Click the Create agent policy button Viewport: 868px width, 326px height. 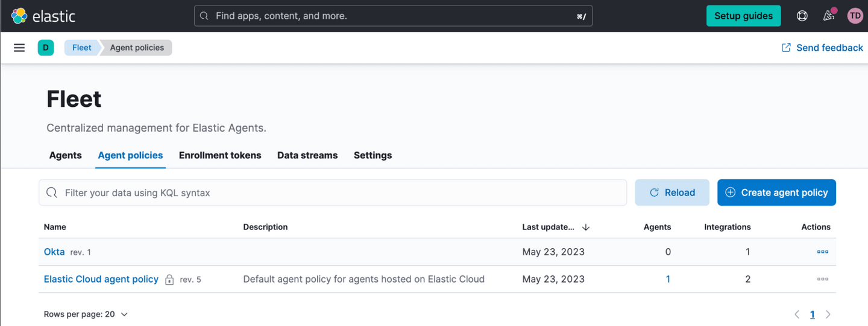[776, 193]
